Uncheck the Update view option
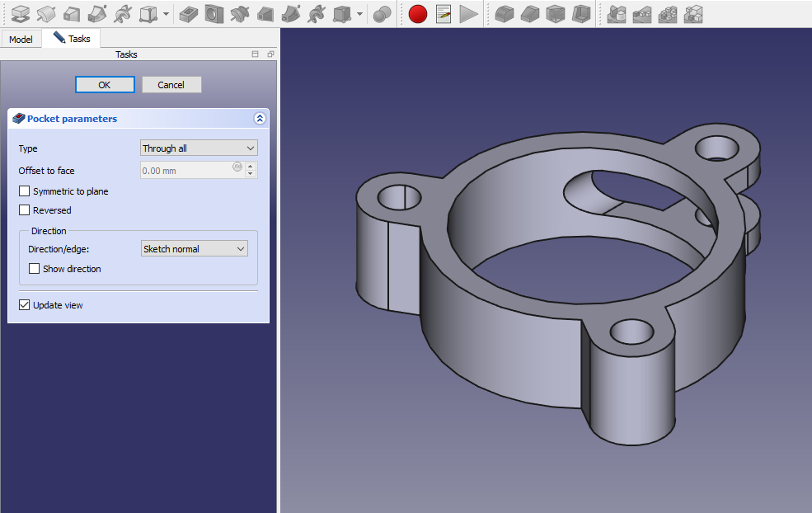The width and height of the screenshot is (812, 513). click(x=25, y=305)
